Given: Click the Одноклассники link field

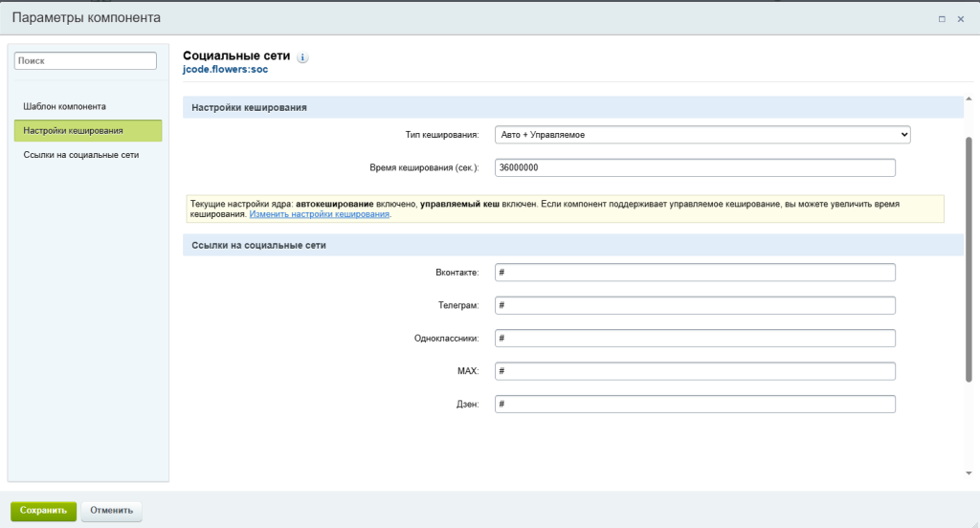Looking at the screenshot, I should tap(695, 339).
